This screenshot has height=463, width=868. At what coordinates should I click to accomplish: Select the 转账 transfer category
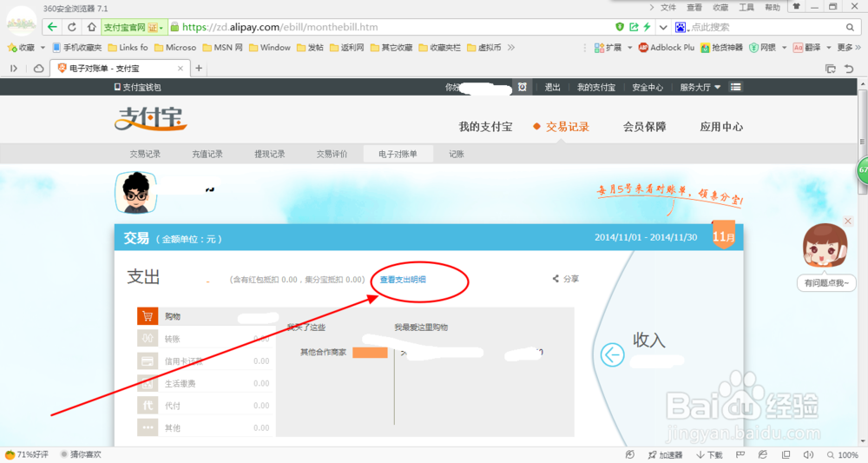click(x=206, y=339)
